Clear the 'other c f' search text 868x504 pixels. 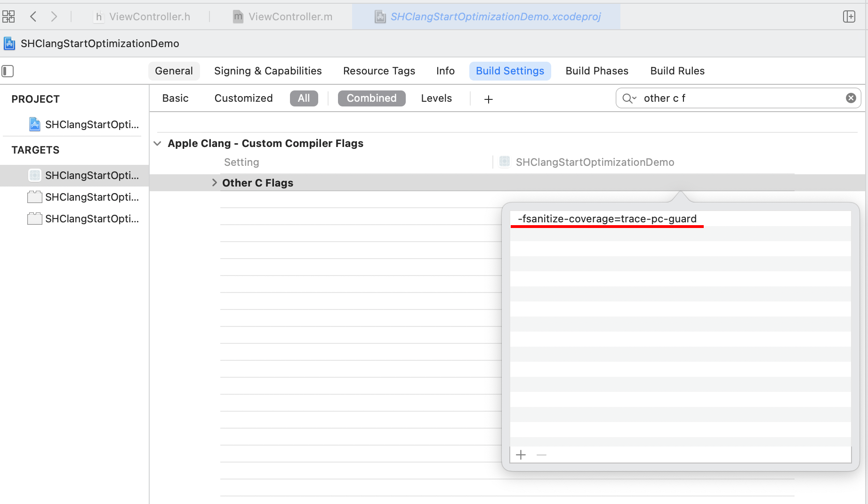pyautogui.click(x=851, y=98)
